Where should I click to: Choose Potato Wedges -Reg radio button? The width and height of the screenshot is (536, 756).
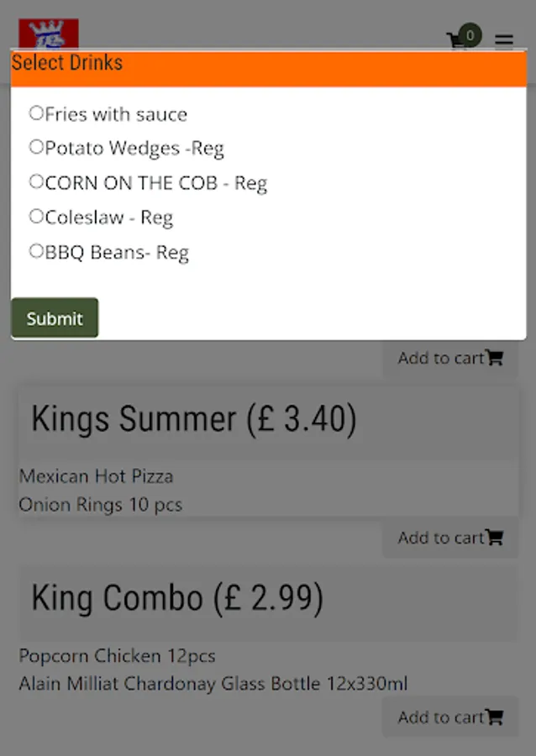click(36, 147)
